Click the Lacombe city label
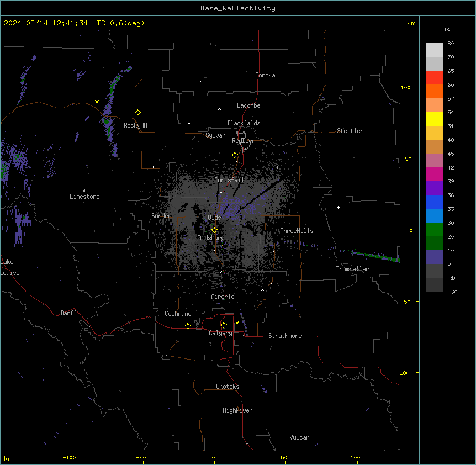The image size is (476, 465). (x=248, y=105)
